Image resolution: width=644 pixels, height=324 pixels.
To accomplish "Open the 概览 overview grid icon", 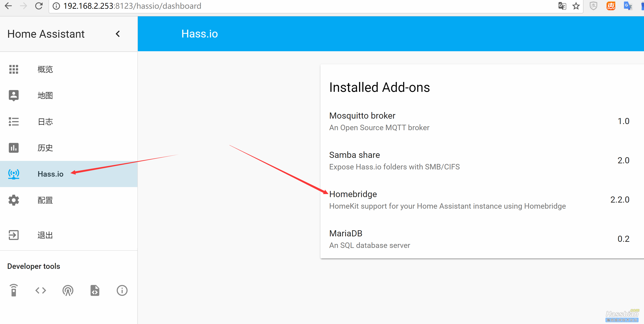I will [x=14, y=69].
